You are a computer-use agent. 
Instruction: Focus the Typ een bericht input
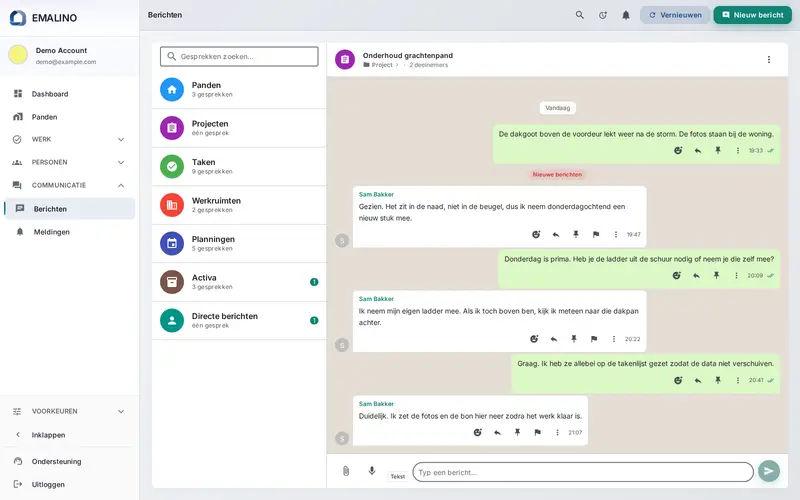tap(583, 472)
